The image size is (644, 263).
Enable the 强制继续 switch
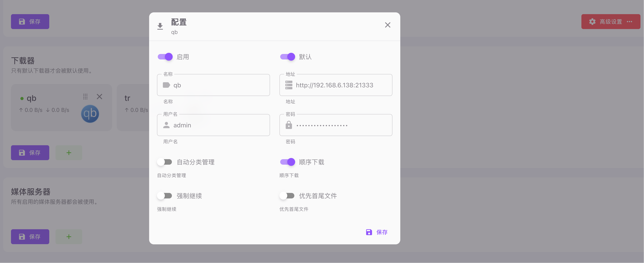point(164,196)
